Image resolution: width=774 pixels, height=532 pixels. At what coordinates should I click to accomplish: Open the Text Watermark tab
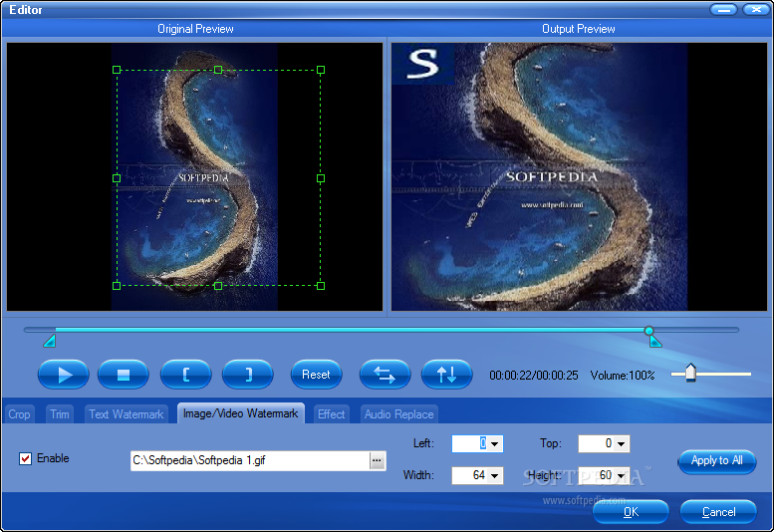click(127, 414)
